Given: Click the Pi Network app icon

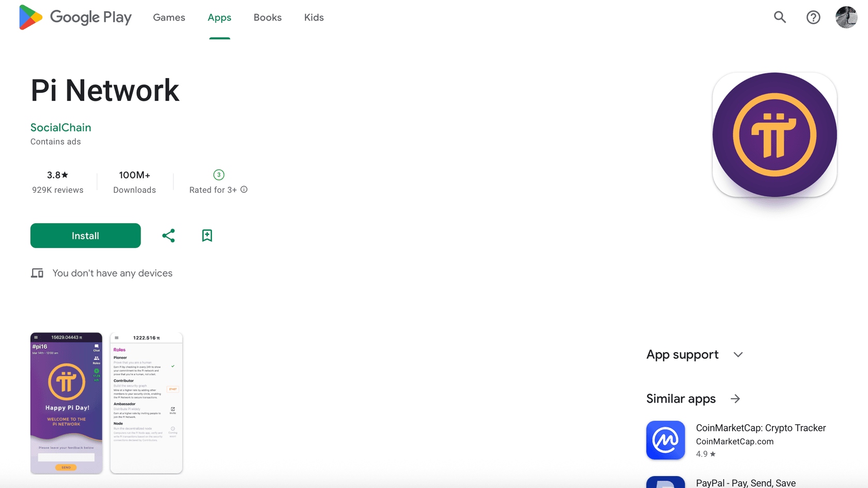Looking at the screenshot, I should pyautogui.click(x=774, y=134).
